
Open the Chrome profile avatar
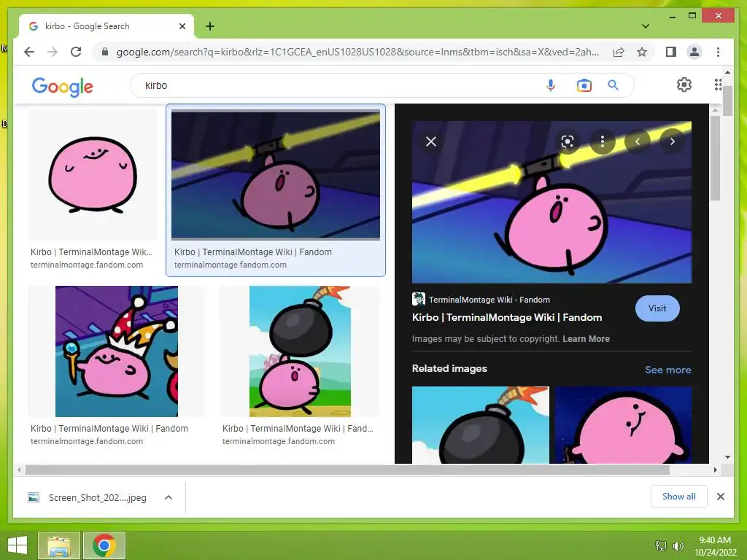click(694, 52)
